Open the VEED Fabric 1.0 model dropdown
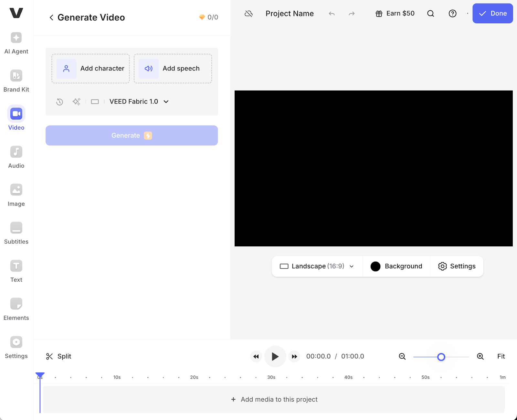 [x=138, y=102]
